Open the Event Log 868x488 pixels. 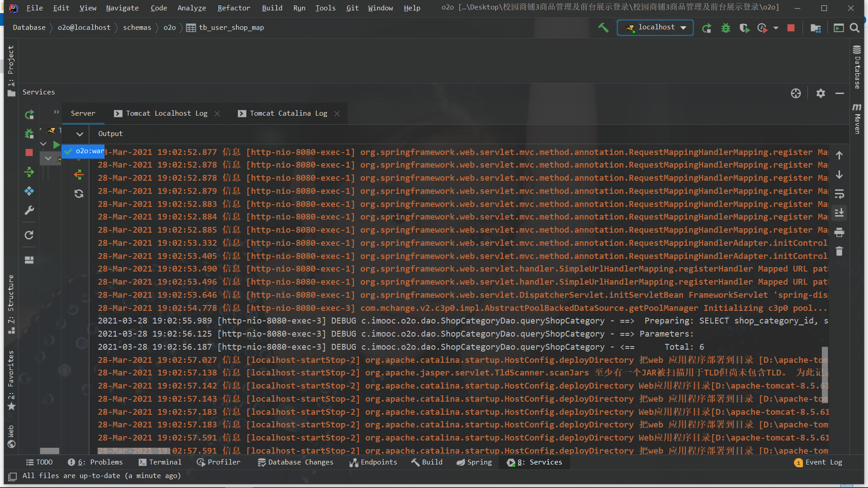(818, 462)
